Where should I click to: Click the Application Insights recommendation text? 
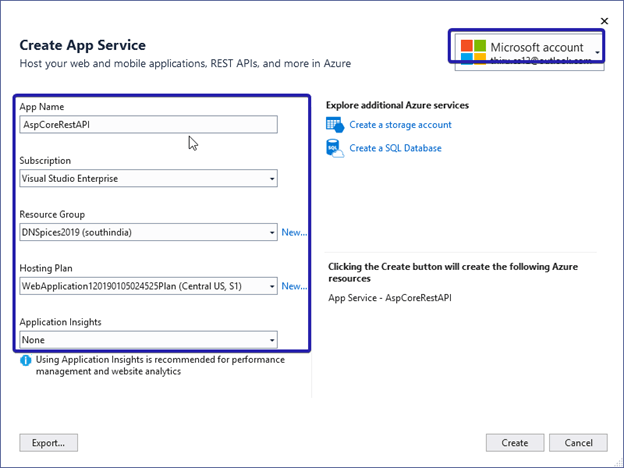160,365
